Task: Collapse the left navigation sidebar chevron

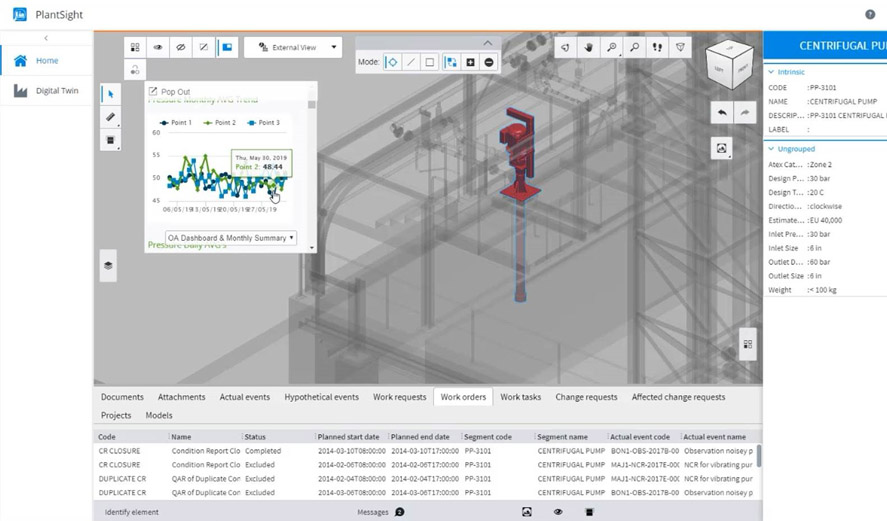Action: [46, 38]
